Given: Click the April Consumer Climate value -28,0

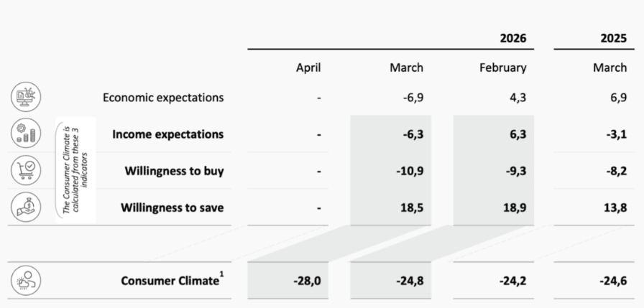Looking at the screenshot, I should (x=306, y=281).
